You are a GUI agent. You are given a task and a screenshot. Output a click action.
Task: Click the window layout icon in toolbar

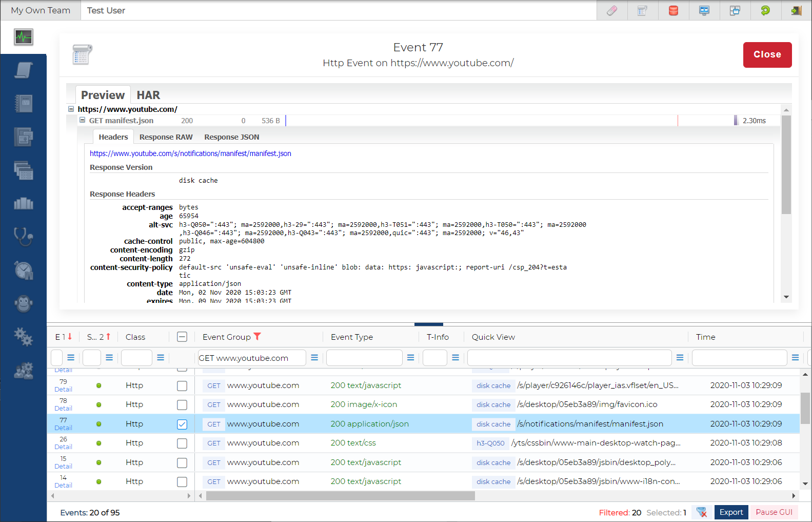[735, 10]
